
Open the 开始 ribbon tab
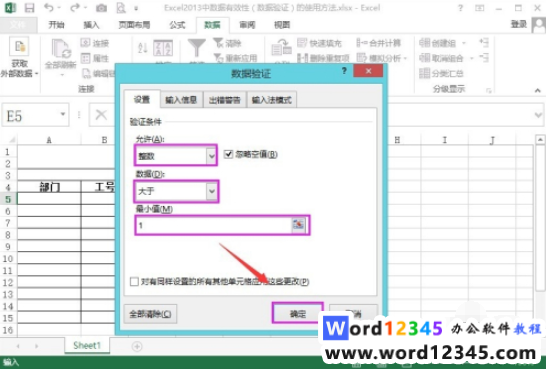56,25
